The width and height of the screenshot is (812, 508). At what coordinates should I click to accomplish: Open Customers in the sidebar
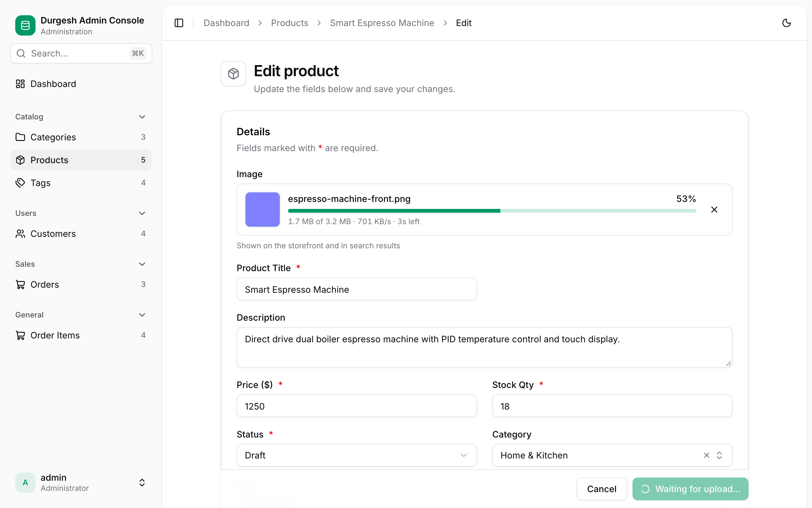(x=81, y=233)
